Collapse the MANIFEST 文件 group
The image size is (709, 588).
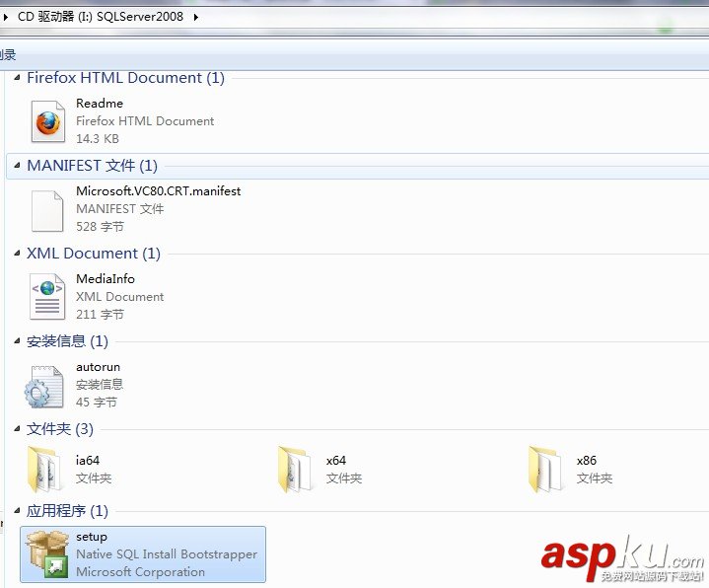pos(17,166)
